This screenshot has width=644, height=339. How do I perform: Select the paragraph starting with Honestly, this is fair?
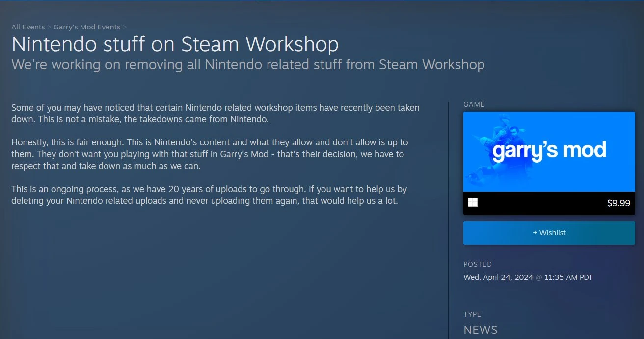(209, 154)
